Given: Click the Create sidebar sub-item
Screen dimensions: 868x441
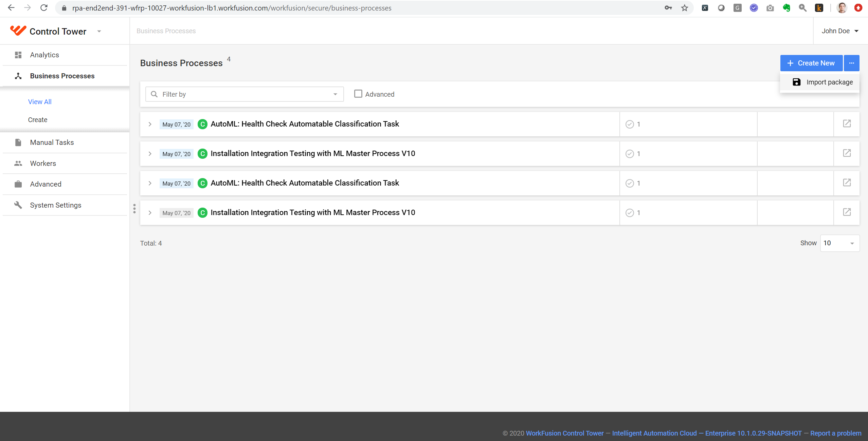Looking at the screenshot, I should 38,119.
